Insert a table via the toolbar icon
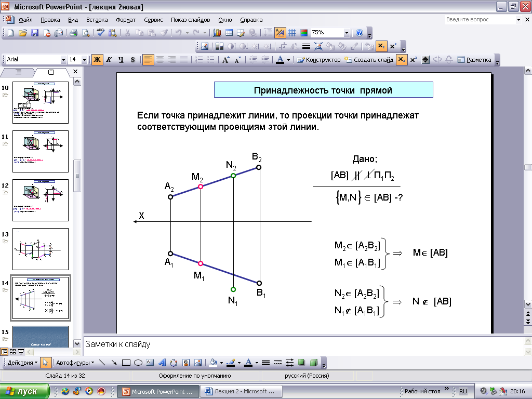 tap(229, 33)
